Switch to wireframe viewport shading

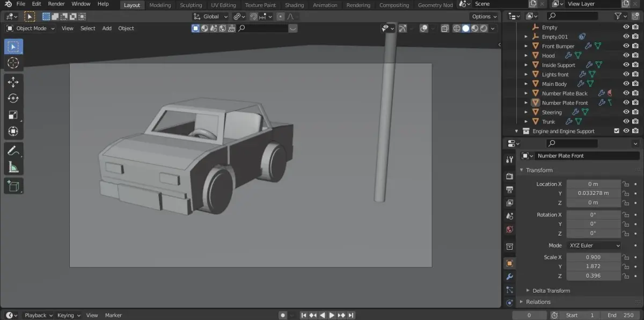click(x=457, y=28)
